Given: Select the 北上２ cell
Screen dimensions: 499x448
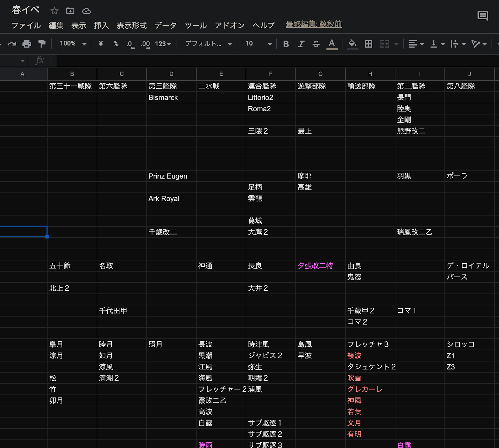Looking at the screenshot, I should point(72,288).
